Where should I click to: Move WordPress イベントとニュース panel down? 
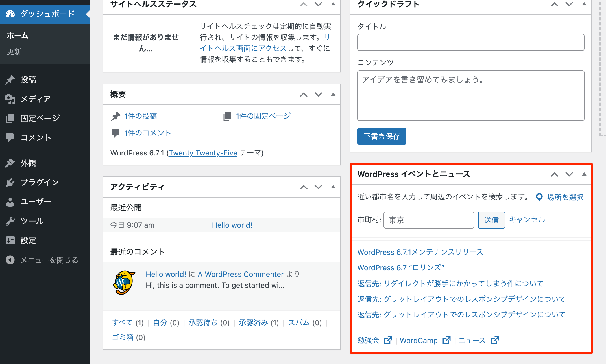(x=569, y=174)
